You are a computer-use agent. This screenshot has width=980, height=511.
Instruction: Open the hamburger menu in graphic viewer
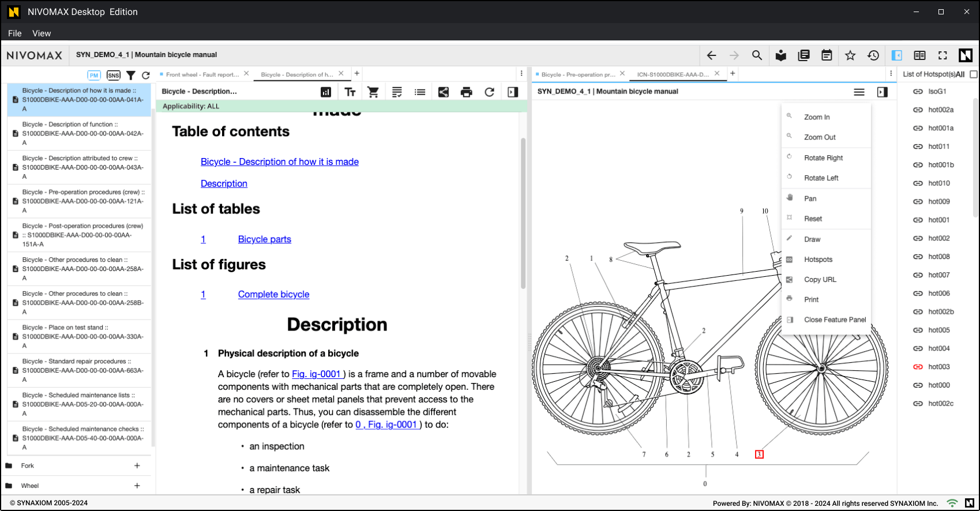click(x=859, y=92)
